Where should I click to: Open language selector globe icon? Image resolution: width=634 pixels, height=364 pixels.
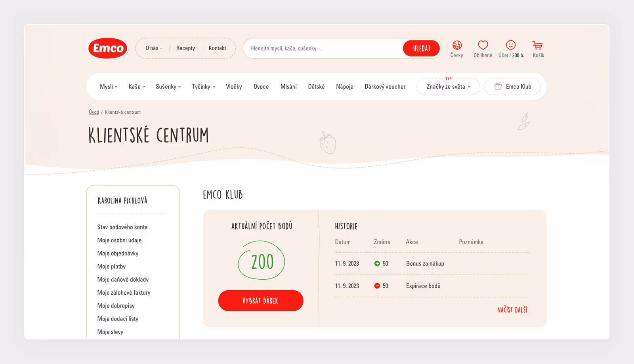(457, 45)
